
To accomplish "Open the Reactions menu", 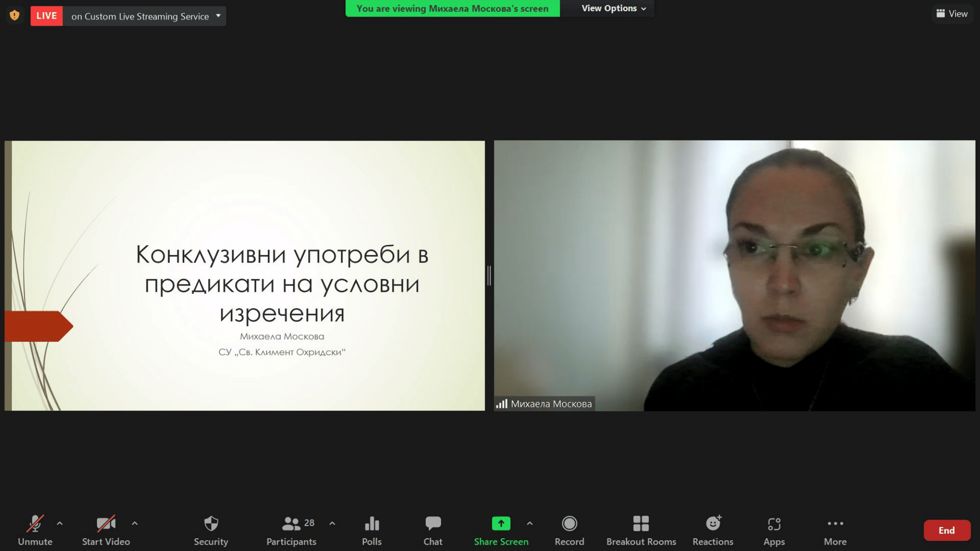I will 712,524.
